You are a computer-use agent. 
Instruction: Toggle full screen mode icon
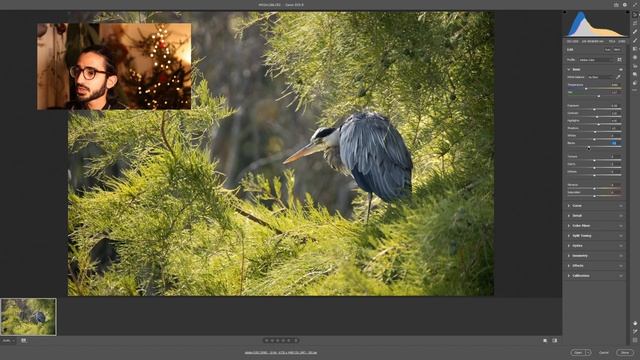click(635, 5)
